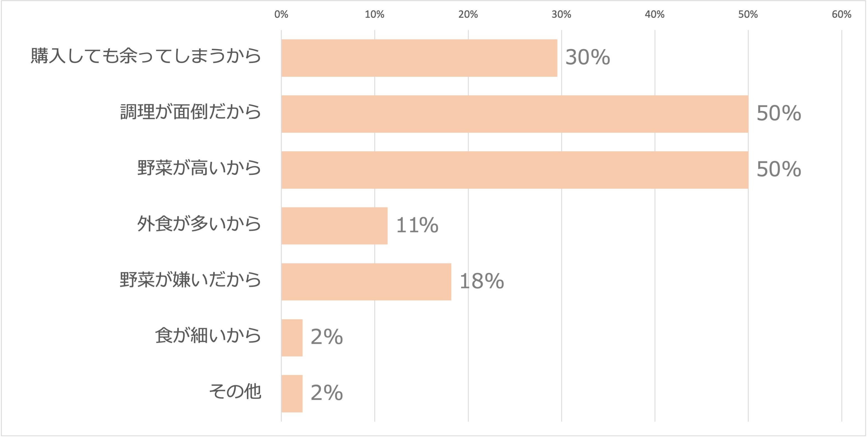Click the 0% axis tick label
Screen dimensions: 868x438
click(x=281, y=14)
